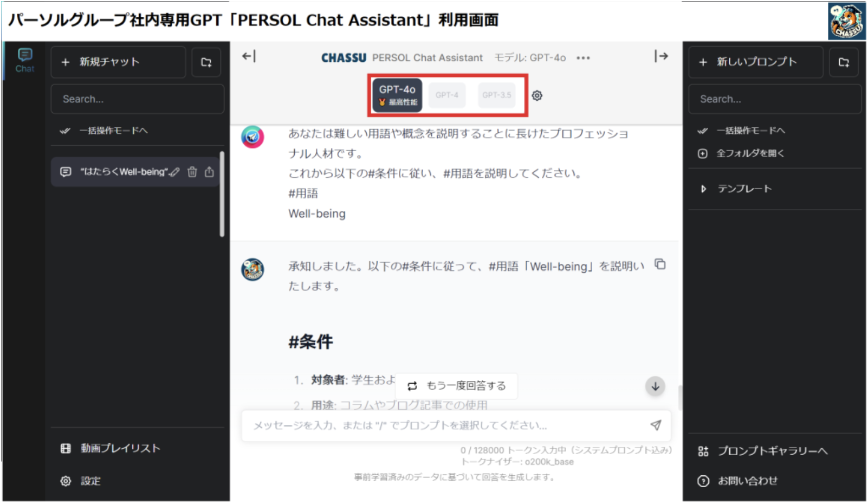The width and height of the screenshot is (868, 504).
Task: Click もう一度回答する button
Action: 456,386
